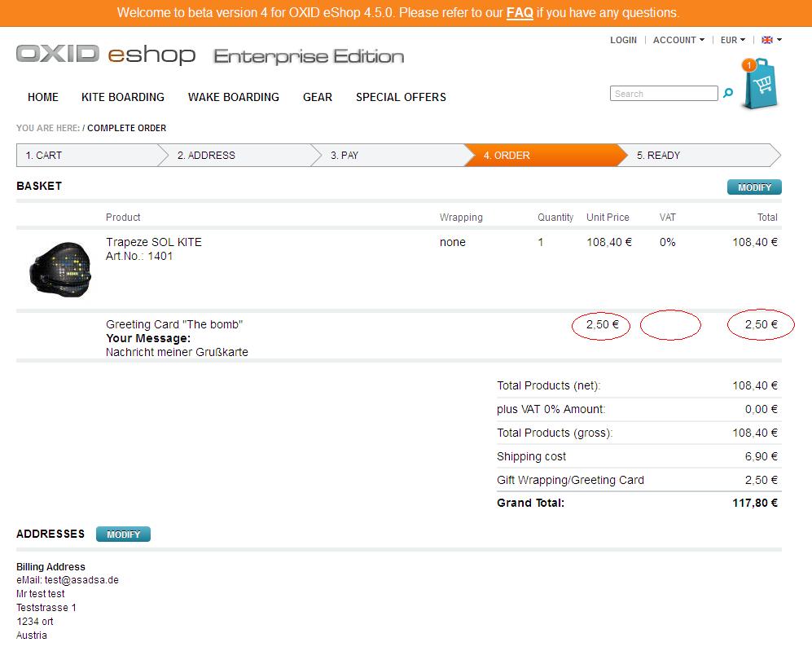Open the Wake Boarding category
The width and height of the screenshot is (812, 651).
coord(234,97)
